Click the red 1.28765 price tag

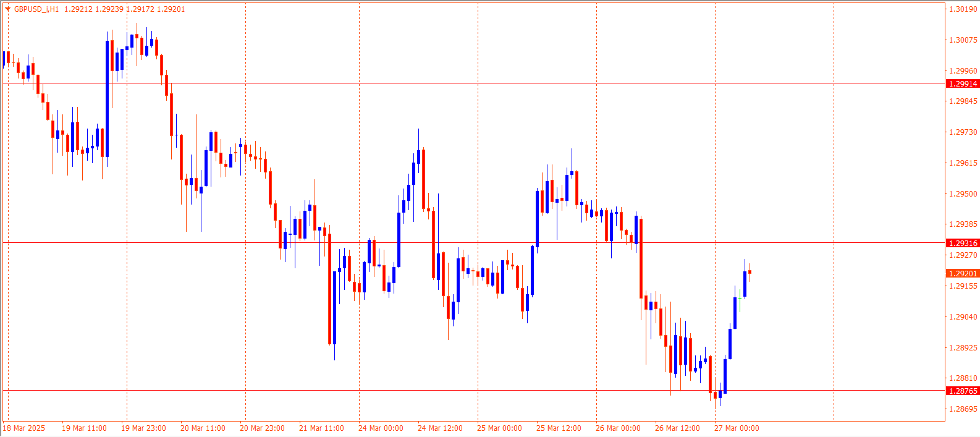(x=963, y=391)
